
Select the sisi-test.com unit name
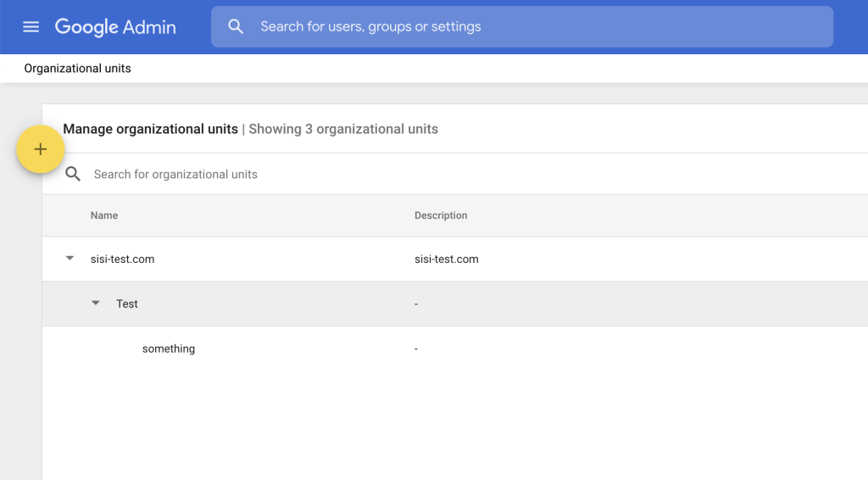coord(123,260)
